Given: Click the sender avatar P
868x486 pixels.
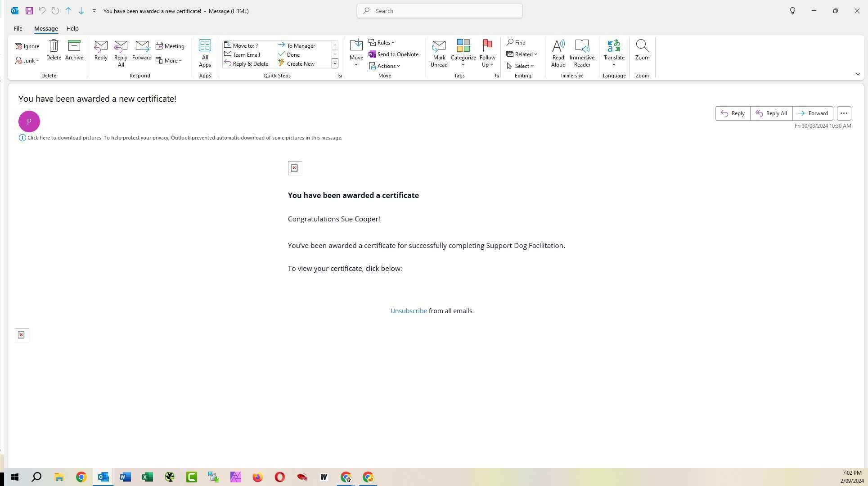Looking at the screenshot, I should (29, 121).
